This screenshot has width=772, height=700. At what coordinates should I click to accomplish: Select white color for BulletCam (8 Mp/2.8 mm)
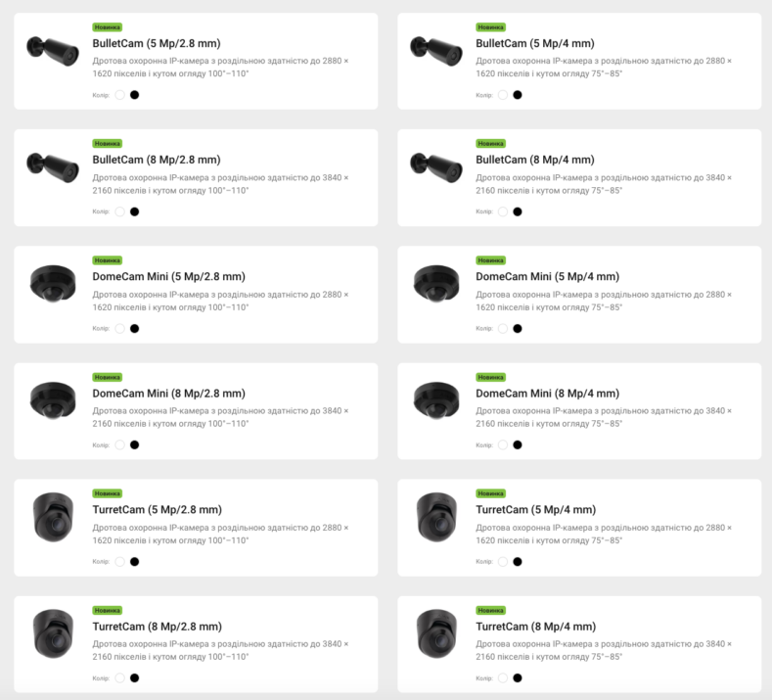tap(119, 211)
